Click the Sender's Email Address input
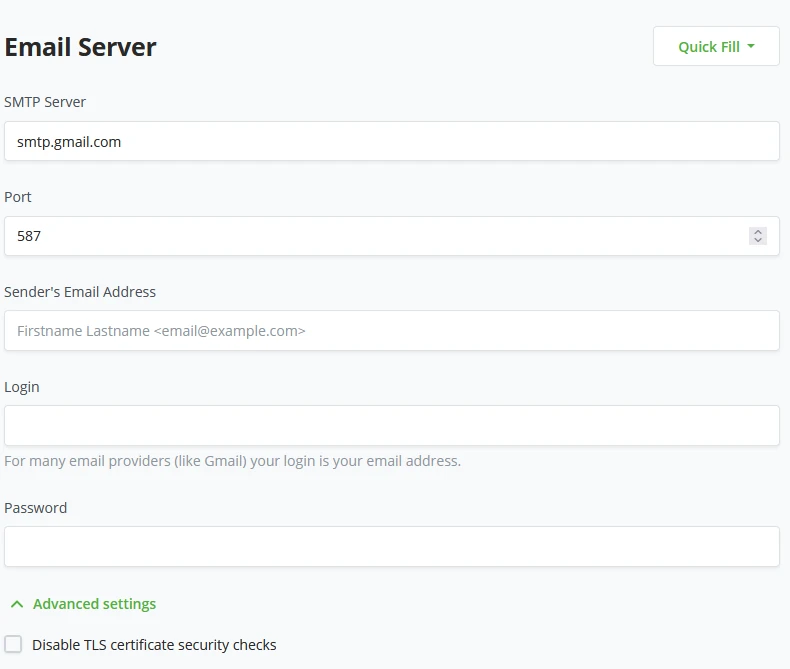Viewport: 790px width, 669px height. 391,330
